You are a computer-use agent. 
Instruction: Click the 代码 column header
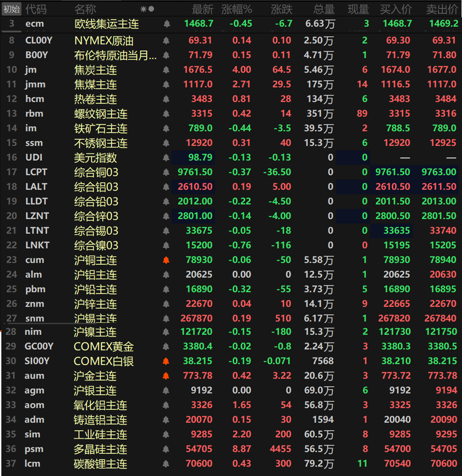click(x=36, y=9)
